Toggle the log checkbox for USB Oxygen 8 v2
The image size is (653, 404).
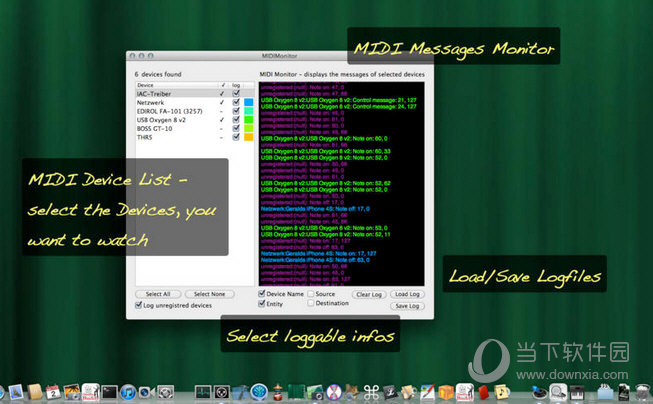tap(236, 120)
